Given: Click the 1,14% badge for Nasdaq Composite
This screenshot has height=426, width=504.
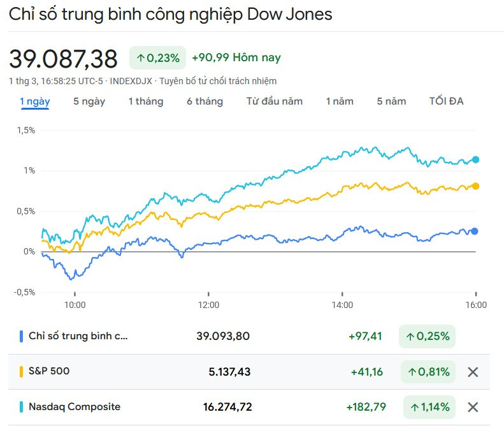Looking at the screenshot, I should 429,407.
